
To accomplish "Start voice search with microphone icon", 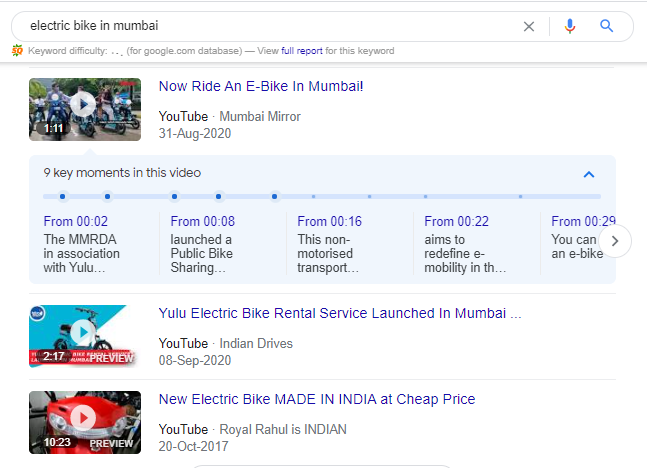I will (570, 26).
